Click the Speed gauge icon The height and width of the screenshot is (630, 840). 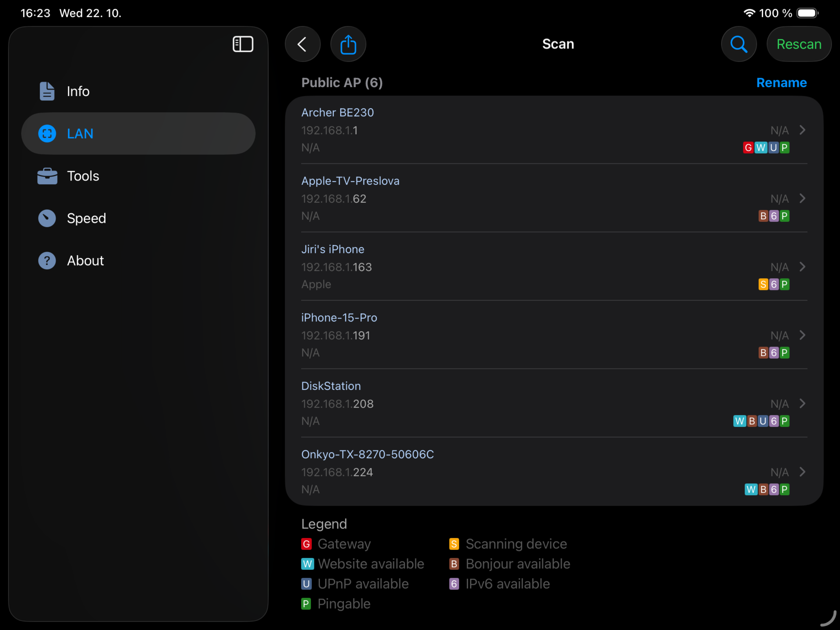coord(47,218)
